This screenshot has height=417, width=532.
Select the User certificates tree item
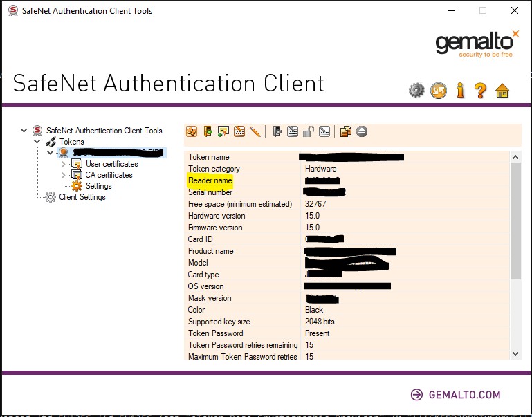coord(111,164)
